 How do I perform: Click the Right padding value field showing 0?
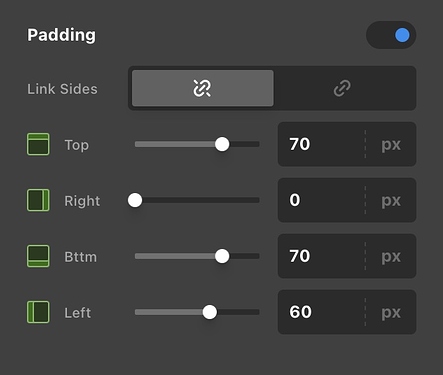pyautogui.click(x=321, y=200)
